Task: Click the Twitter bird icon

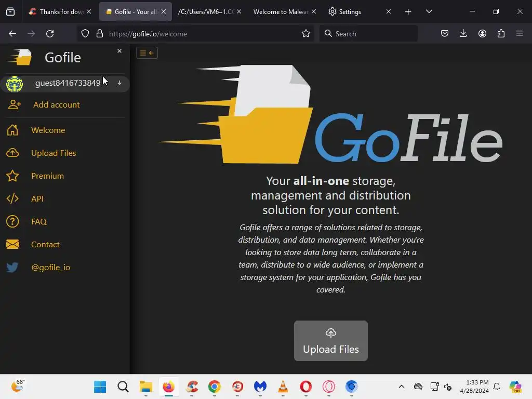Action: [12, 268]
